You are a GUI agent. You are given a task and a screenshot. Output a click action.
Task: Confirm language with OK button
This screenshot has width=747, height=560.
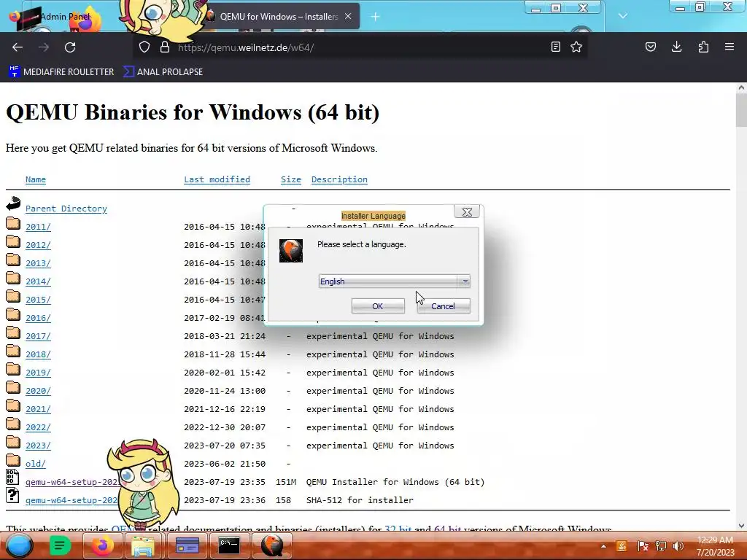click(x=378, y=306)
